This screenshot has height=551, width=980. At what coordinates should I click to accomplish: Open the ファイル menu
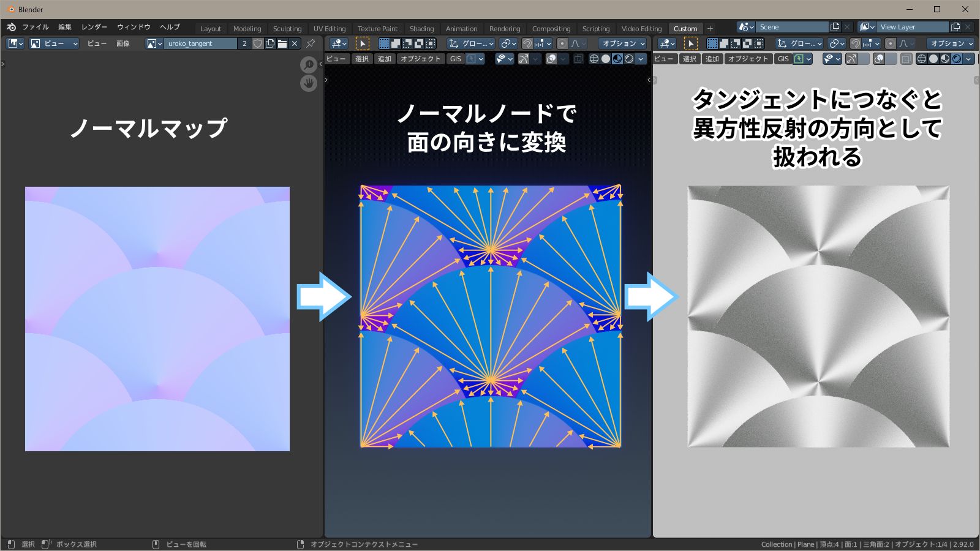tap(37, 27)
